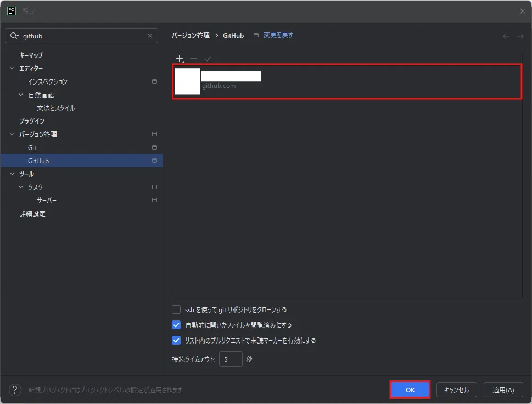Click project-level icon beside タスク
532x404 pixels.
(x=154, y=187)
